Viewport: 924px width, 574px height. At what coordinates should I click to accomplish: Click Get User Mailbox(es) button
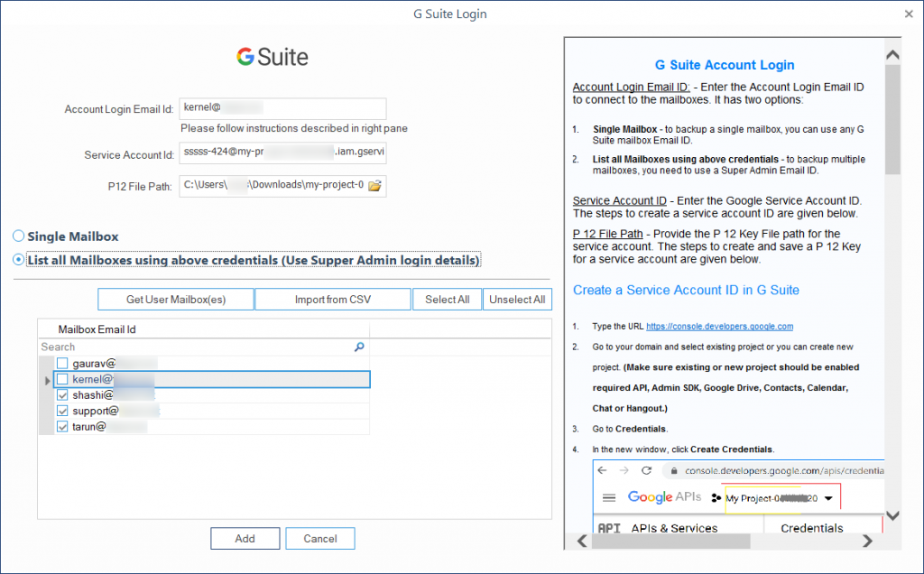[x=176, y=300]
